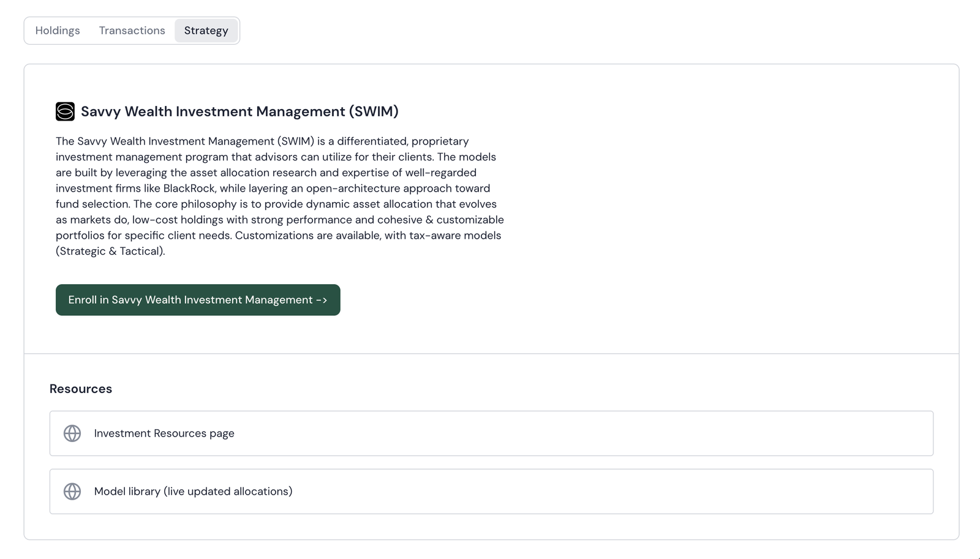This screenshot has height=559, width=980.
Task: Click the SWIM logo icon
Action: pos(65,111)
